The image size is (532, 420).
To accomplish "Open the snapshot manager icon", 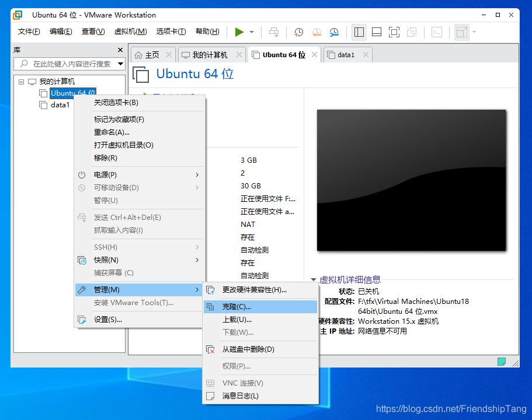I will [x=333, y=32].
